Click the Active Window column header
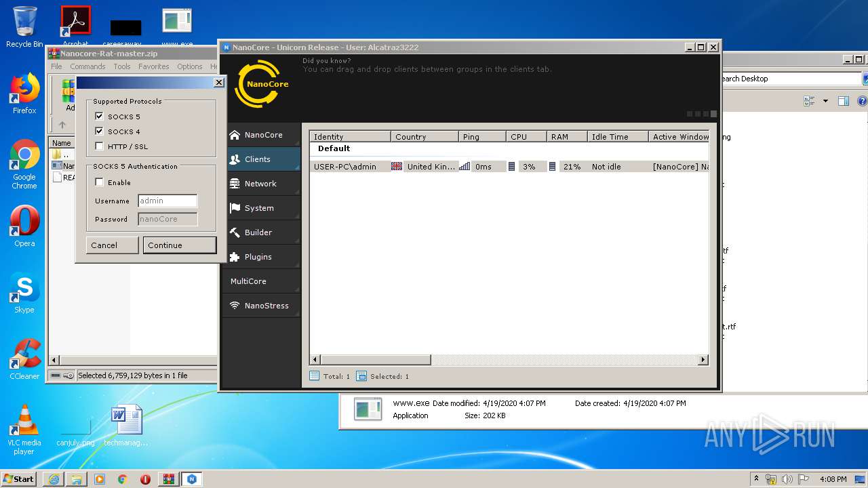This screenshot has width=868, height=488. click(x=679, y=136)
